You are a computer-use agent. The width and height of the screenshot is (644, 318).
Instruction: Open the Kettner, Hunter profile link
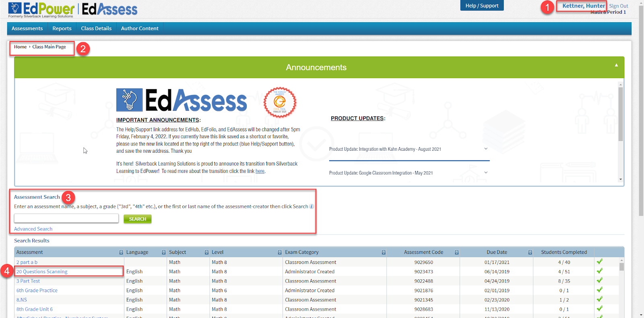tap(583, 6)
